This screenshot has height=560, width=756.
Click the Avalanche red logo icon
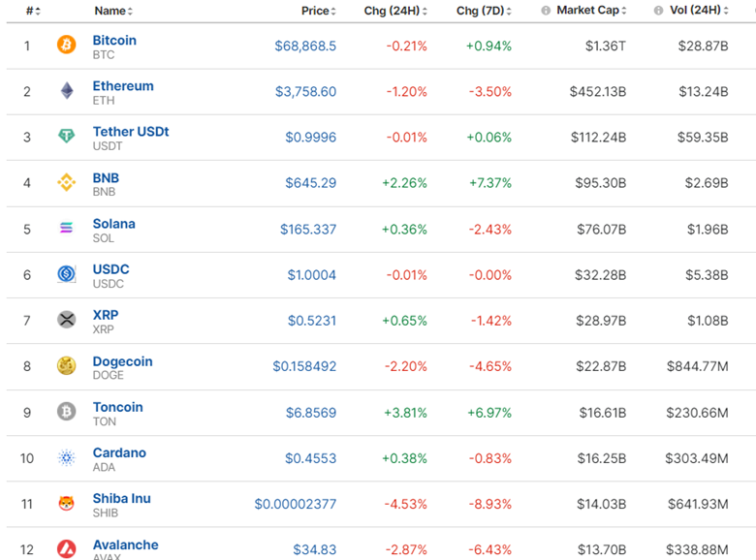[x=67, y=549]
